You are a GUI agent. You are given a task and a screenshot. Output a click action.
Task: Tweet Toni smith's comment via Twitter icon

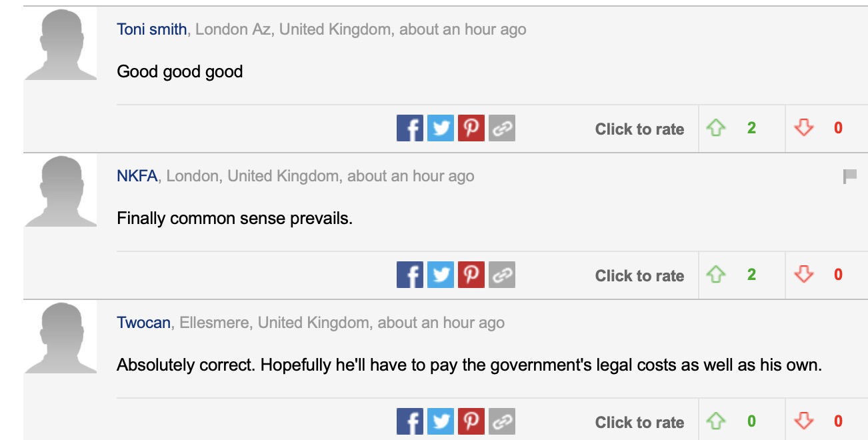pyautogui.click(x=440, y=128)
